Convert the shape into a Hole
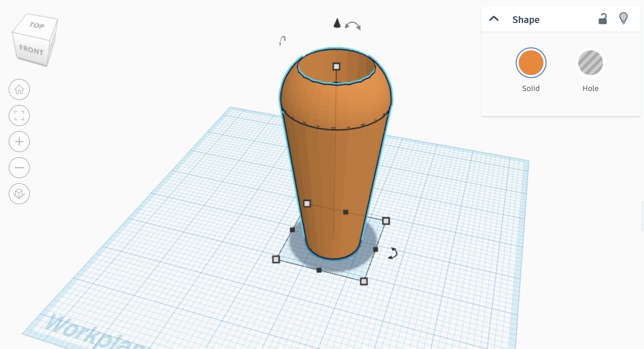644x349 pixels. click(590, 63)
